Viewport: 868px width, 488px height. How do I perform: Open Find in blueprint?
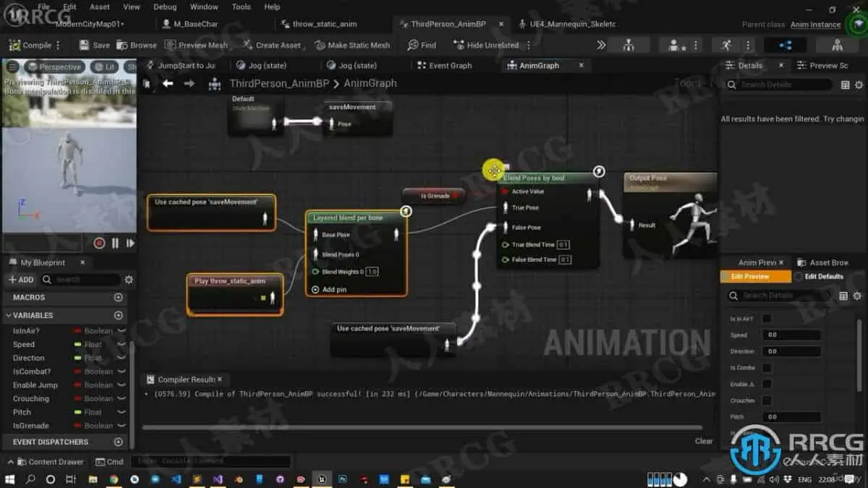(x=422, y=45)
